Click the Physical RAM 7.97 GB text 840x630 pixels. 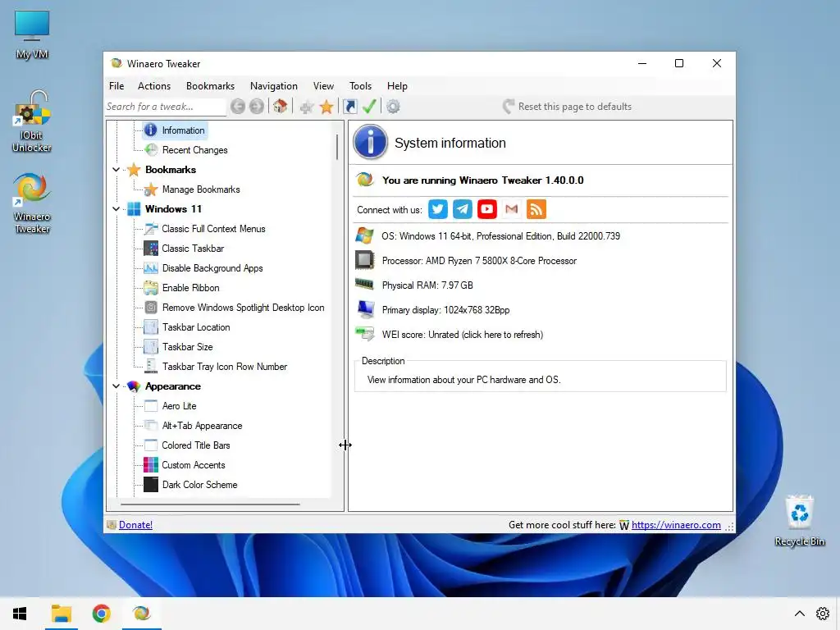tap(427, 285)
